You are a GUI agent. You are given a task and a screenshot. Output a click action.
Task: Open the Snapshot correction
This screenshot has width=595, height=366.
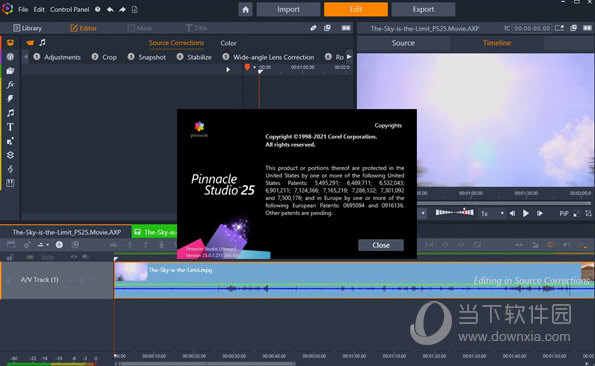click(147, 57)
